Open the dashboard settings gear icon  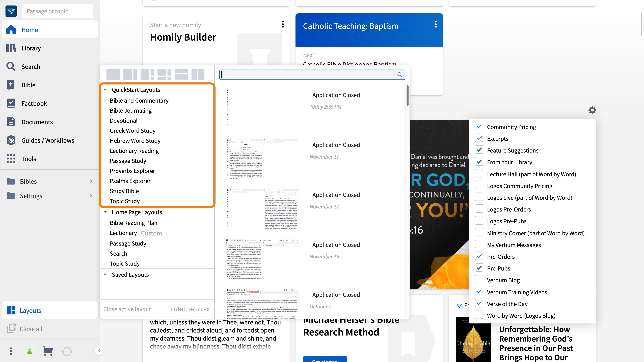coord(592,110)
